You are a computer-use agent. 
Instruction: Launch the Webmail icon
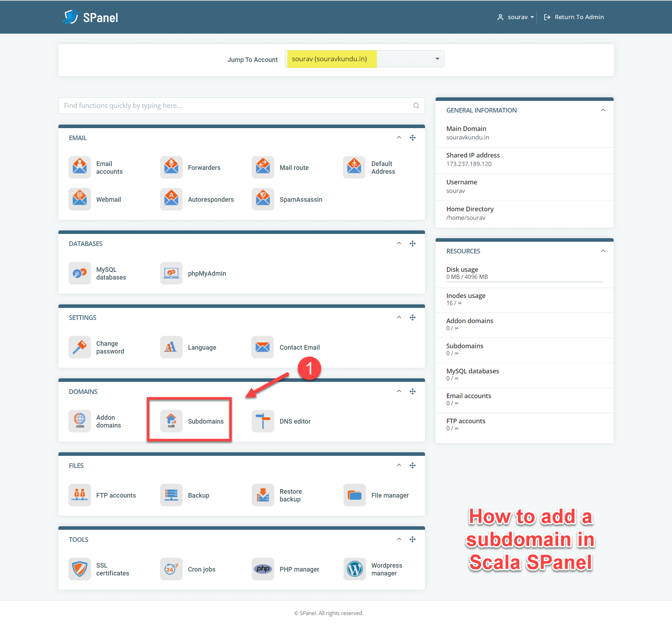pos(80,199)
